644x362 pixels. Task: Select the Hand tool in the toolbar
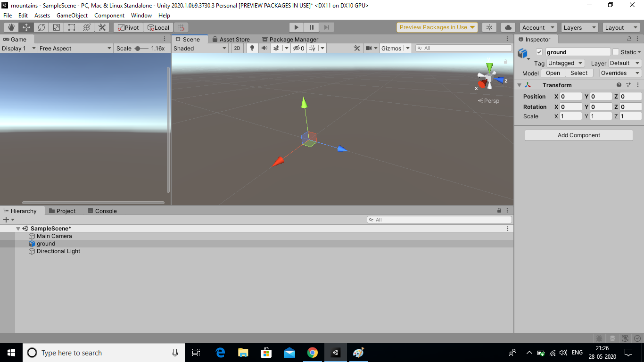tap(11, 27)
